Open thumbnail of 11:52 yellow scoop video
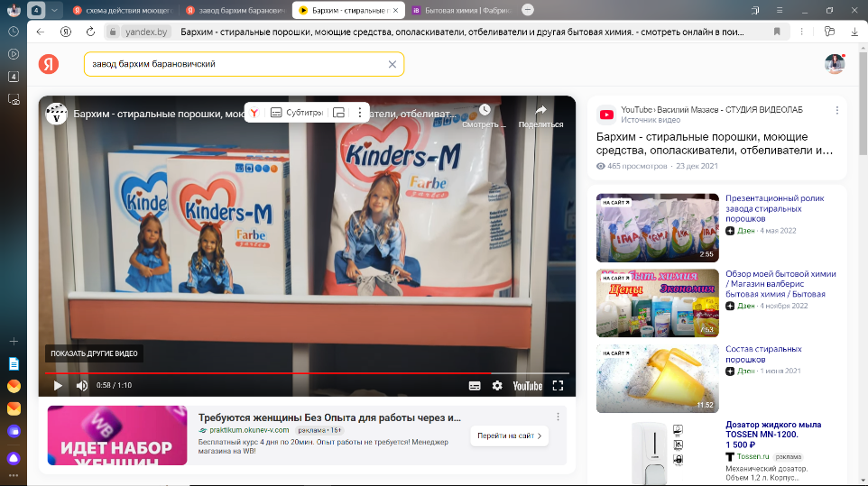This screenshot has width=868, height=486. pos(658,379)
